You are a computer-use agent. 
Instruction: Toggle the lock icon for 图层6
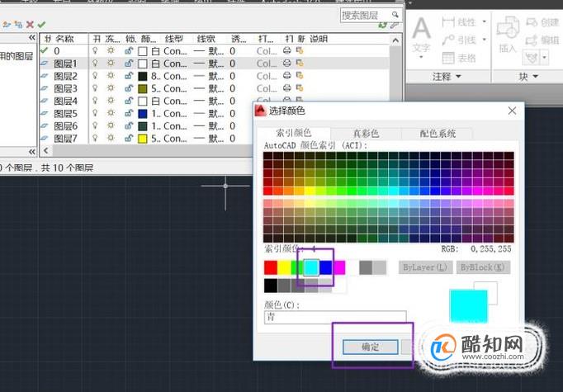tap(129, 126)
